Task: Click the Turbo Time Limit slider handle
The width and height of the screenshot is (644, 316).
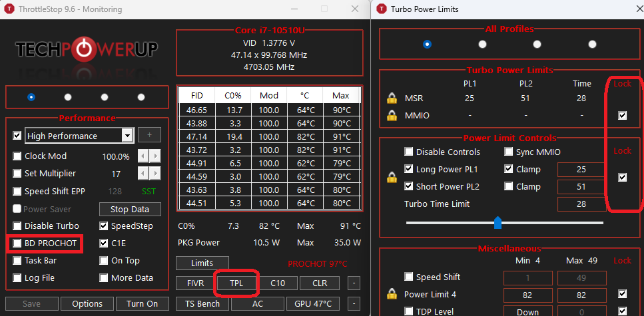Action: click(x=497, y=223)
